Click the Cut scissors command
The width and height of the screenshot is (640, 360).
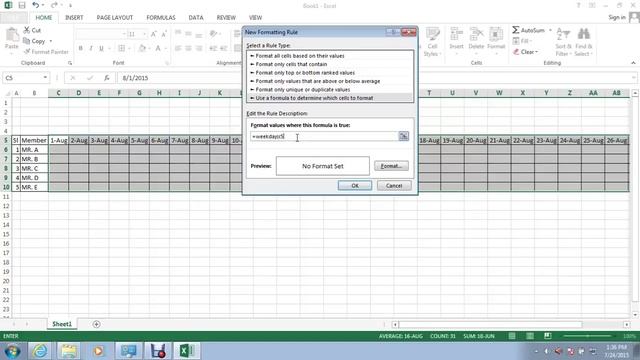pos(32,30)
